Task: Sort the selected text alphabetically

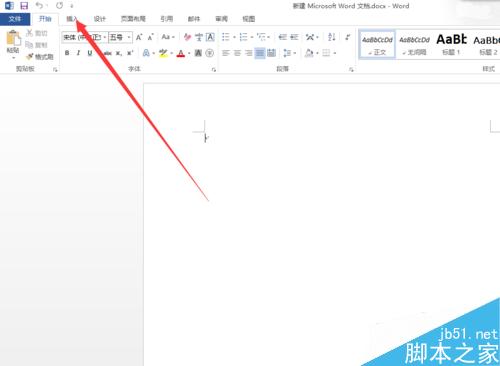Action: [332, 37]
